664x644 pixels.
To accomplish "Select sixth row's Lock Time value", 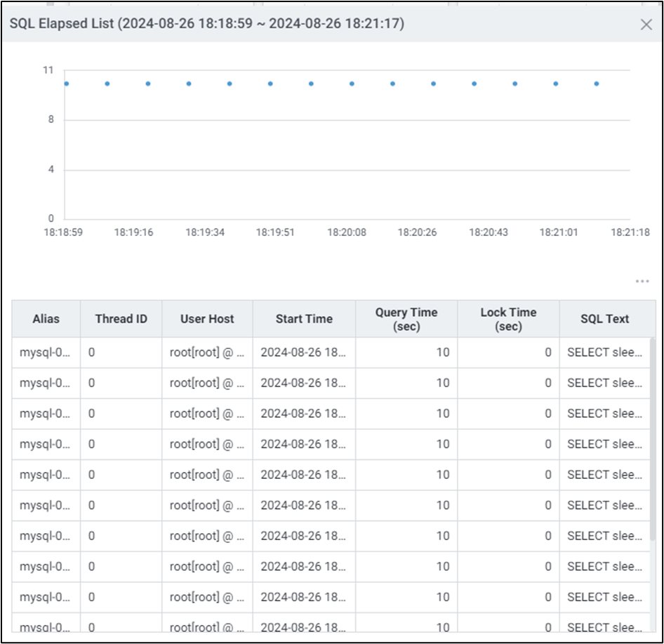I will (508, 506).
